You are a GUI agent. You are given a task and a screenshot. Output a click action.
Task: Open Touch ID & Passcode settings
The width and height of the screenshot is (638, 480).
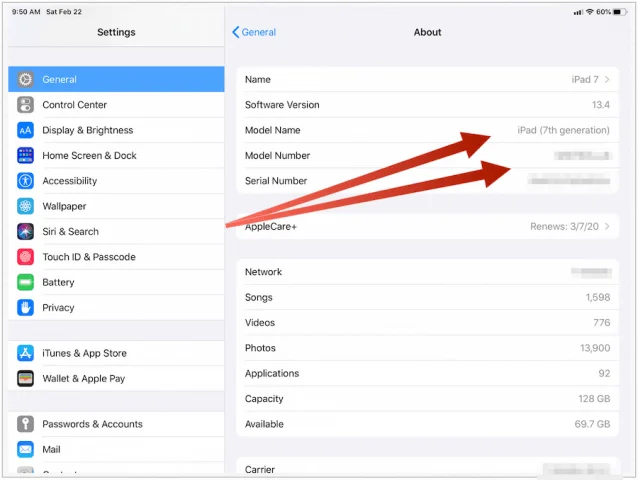click(116, 257)
